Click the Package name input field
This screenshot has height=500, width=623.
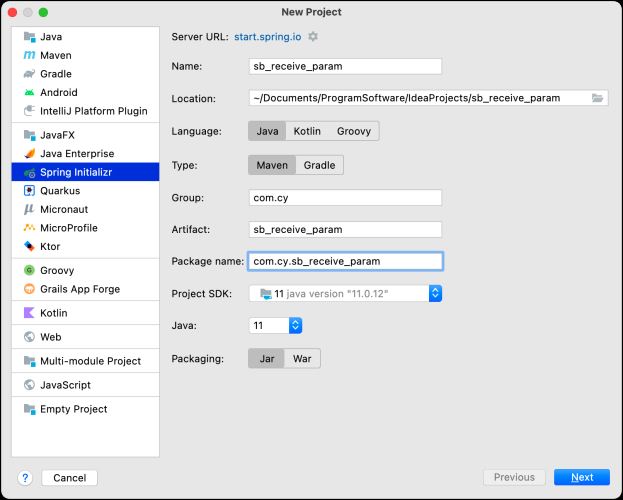tap(345, 261)
